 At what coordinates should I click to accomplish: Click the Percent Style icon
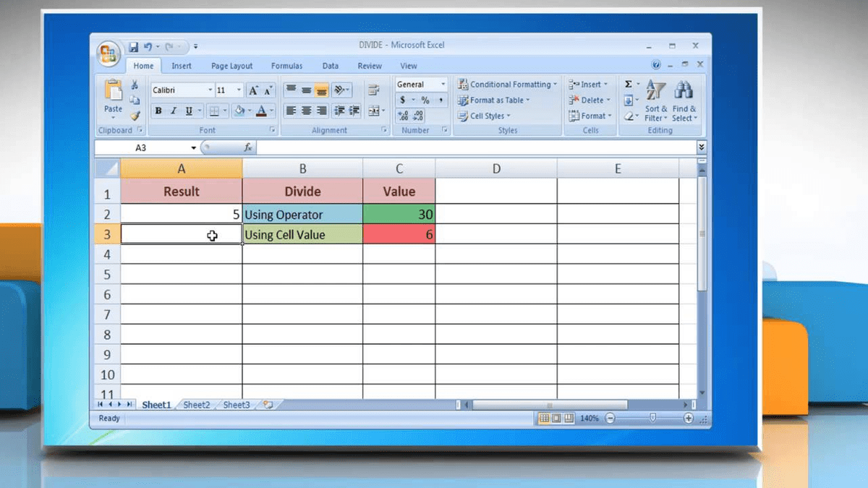[x=425, y=100]
